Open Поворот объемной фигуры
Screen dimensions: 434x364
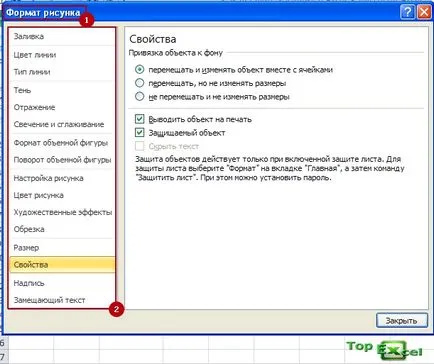click(62, 160)
